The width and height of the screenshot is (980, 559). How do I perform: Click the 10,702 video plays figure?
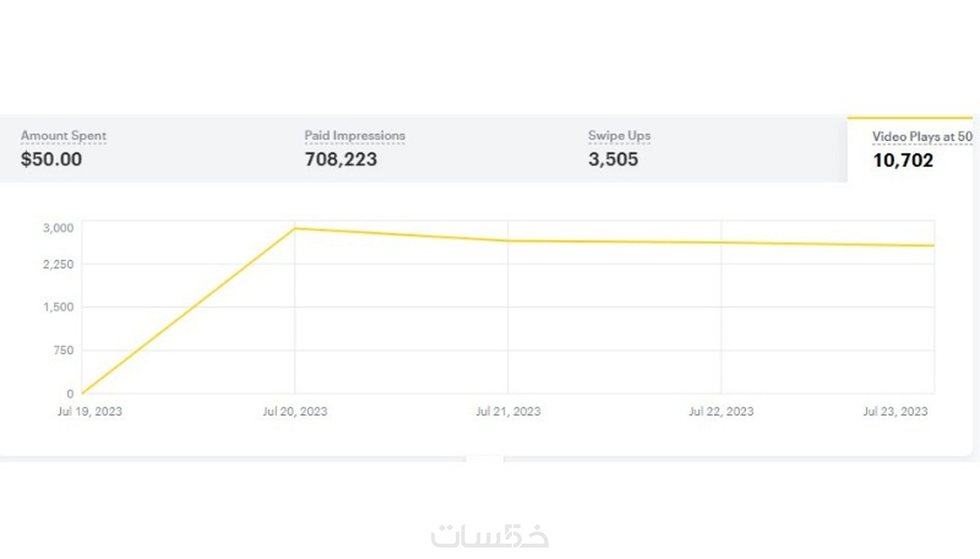(903, 161)
